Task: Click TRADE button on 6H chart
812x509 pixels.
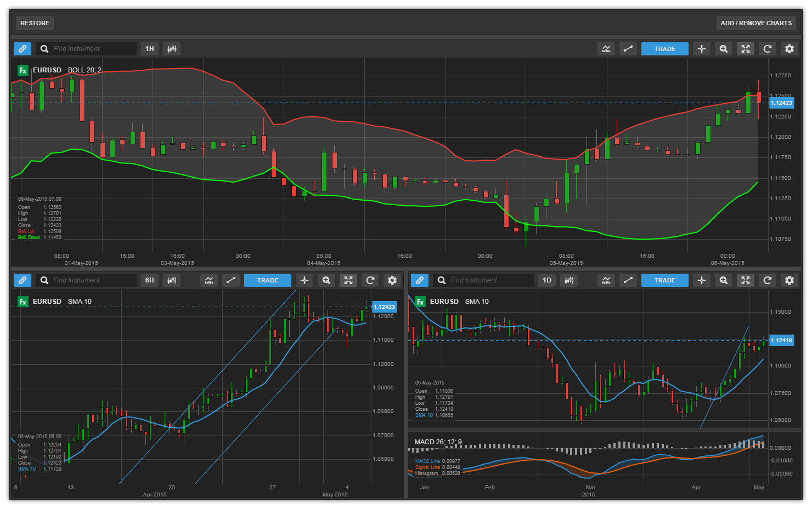Action: (x=268, y=280)
